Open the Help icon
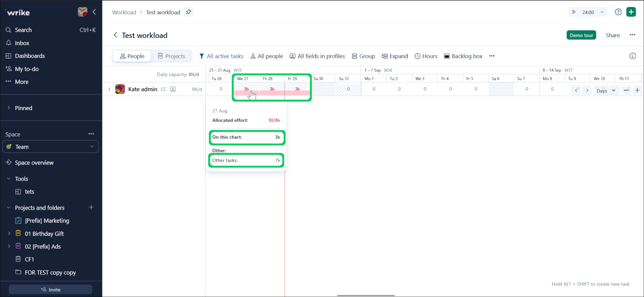Image resolution: width=644 pixels, height=297 pixels. click(618, 12)
